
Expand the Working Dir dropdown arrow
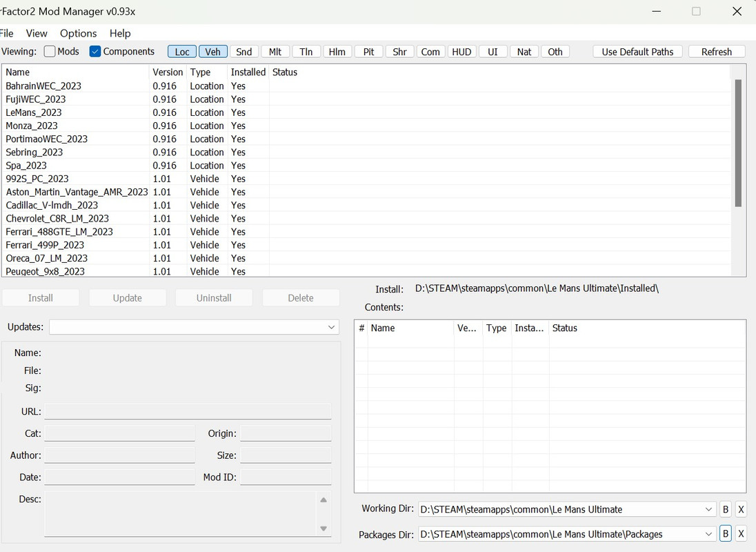(708, 509)
